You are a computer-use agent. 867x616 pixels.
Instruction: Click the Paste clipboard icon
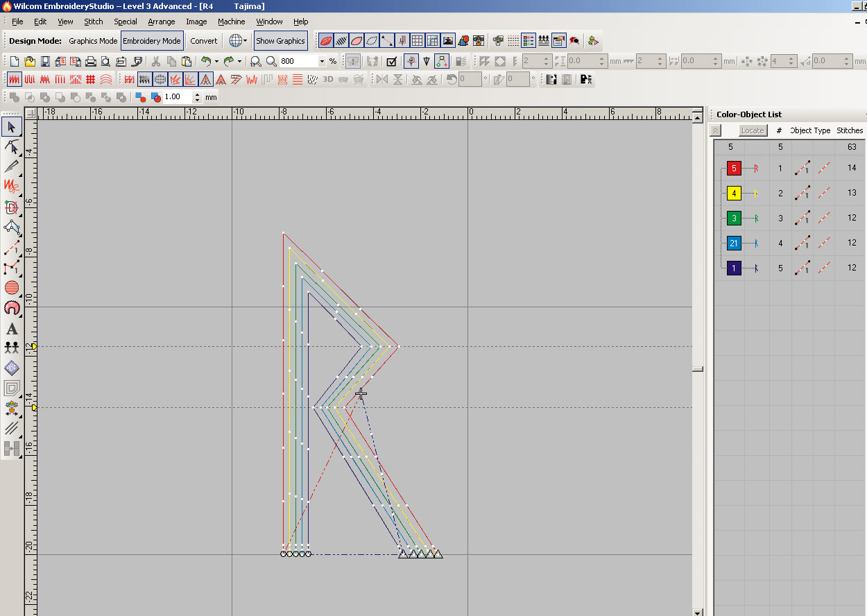(187, 61)
